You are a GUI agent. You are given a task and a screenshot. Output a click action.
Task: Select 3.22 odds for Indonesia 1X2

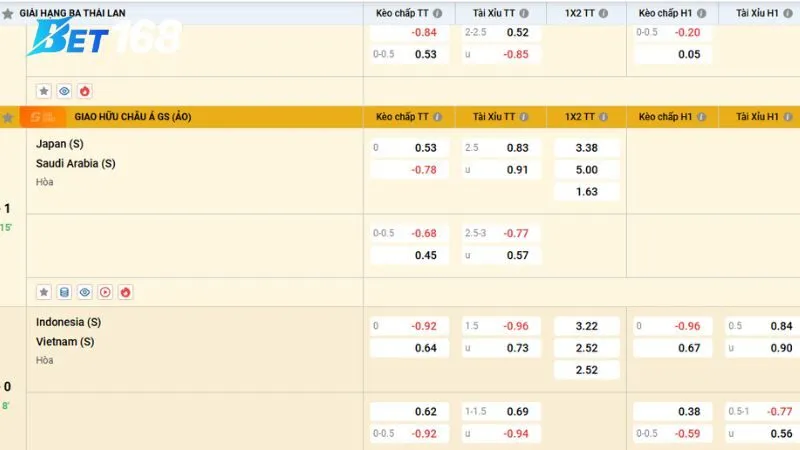(586, 327)
